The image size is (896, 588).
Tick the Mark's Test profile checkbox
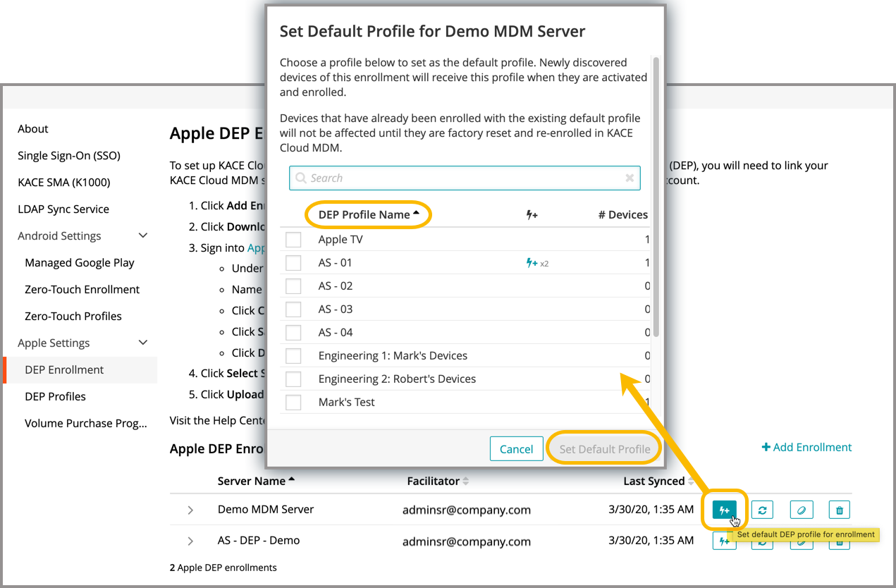(293, 403)
